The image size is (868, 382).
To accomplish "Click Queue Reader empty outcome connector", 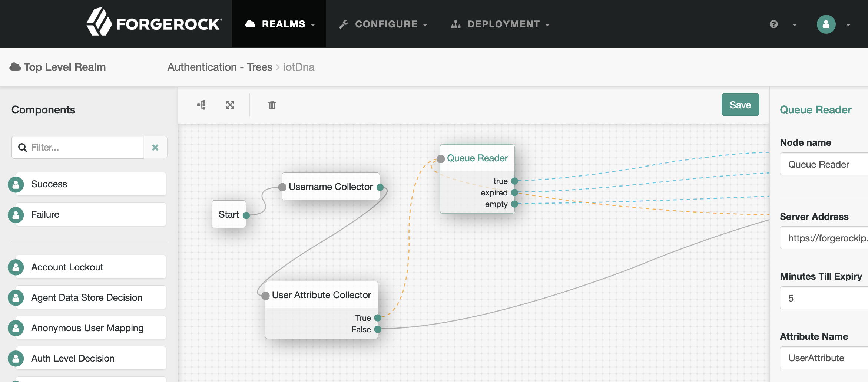I will [514, 204].
